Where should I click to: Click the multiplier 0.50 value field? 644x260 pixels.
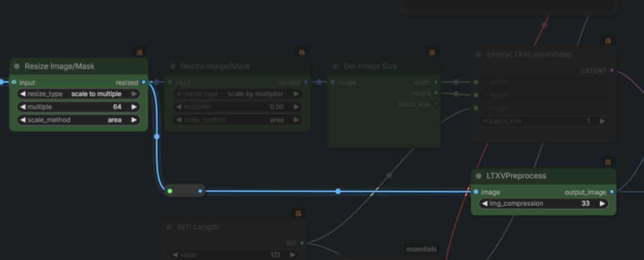coord(237,107)
